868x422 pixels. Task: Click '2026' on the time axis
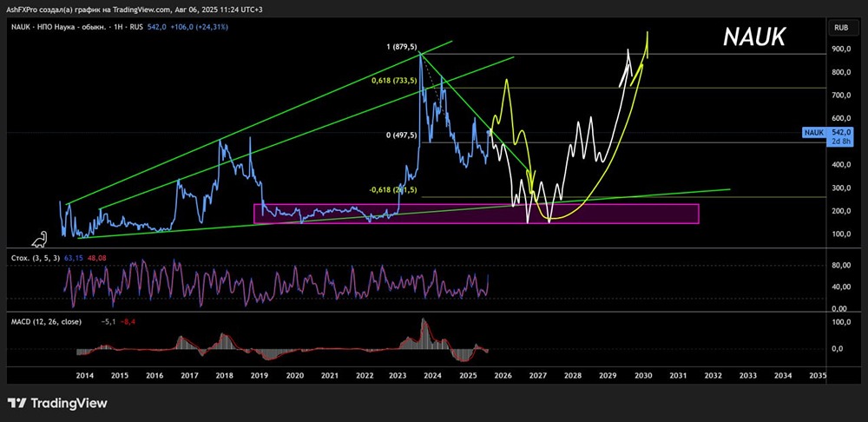pos(503,375)
